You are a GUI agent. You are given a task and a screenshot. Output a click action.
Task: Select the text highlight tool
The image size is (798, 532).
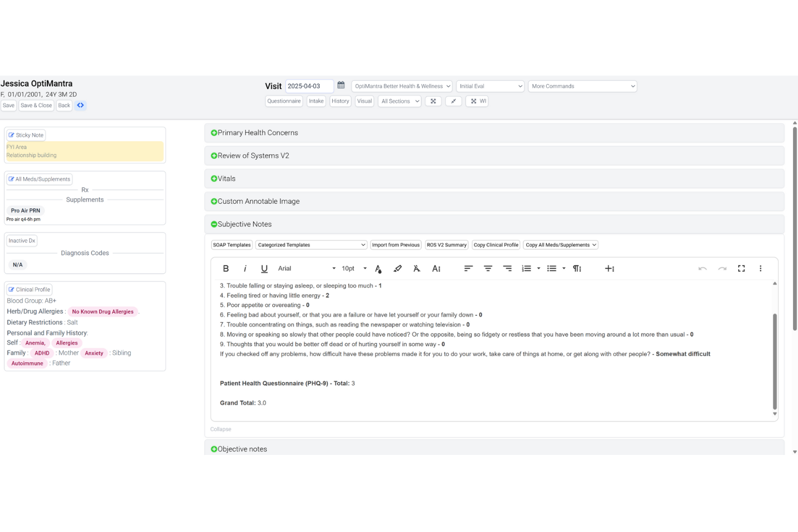[398, 268]
